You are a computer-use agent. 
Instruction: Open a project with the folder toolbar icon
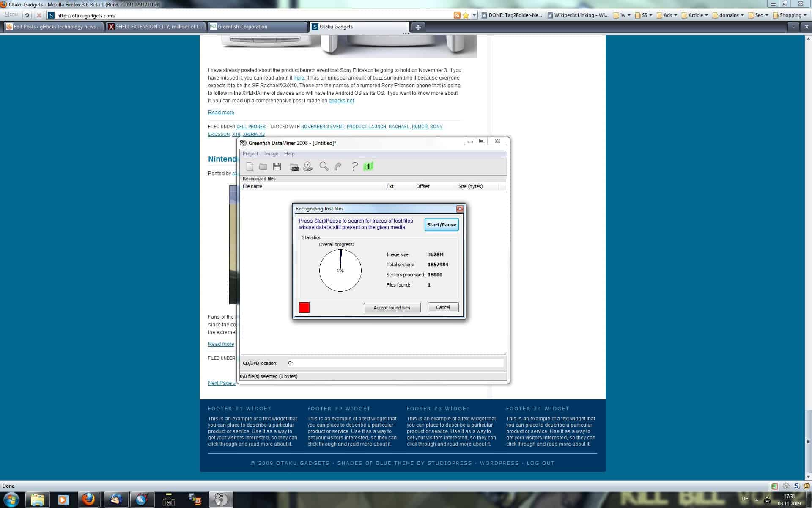tap(263, 166)
